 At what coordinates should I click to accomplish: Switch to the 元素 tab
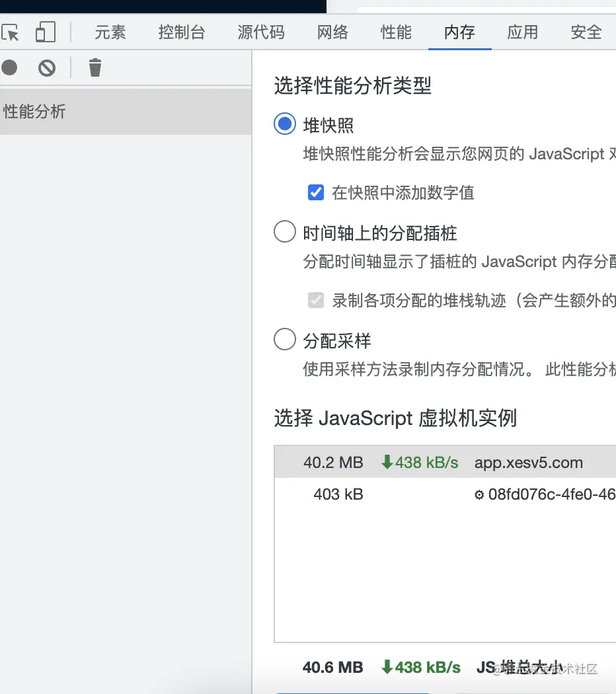tap(110, 32)
